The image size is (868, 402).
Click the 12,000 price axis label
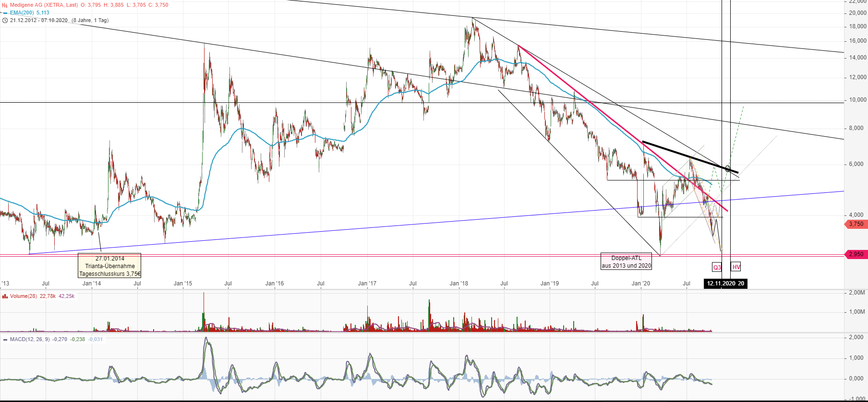pos(858,77)
